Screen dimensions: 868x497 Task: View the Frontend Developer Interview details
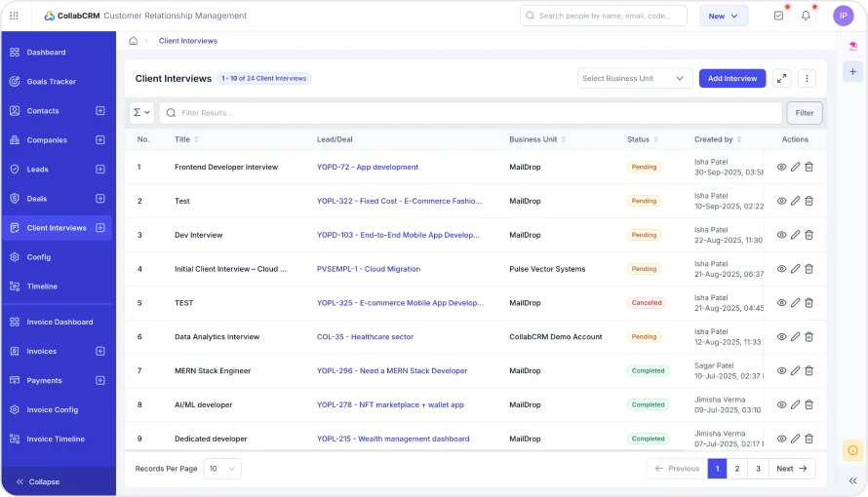[781, 167]
